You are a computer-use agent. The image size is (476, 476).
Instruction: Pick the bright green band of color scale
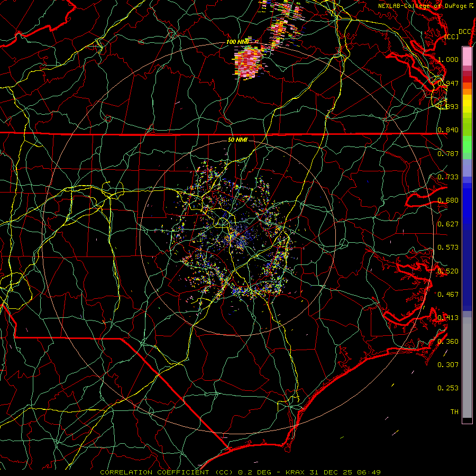coord(467,144)
